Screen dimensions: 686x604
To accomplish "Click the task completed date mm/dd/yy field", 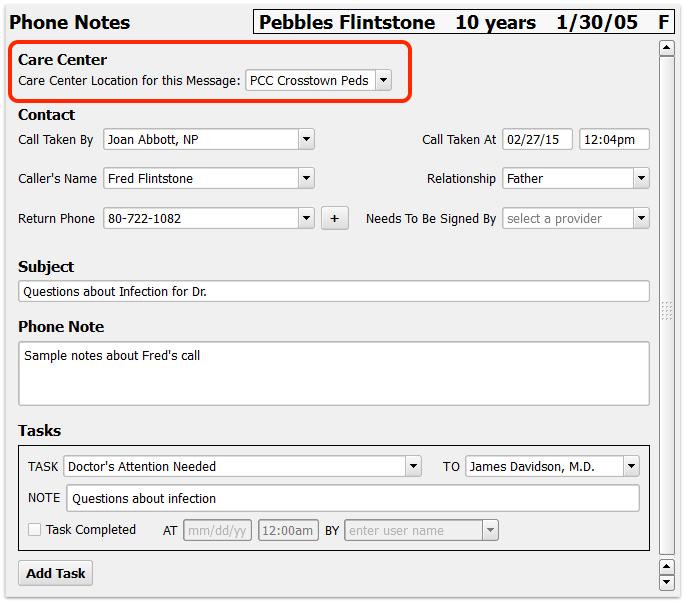I will (x=217, y=531).
